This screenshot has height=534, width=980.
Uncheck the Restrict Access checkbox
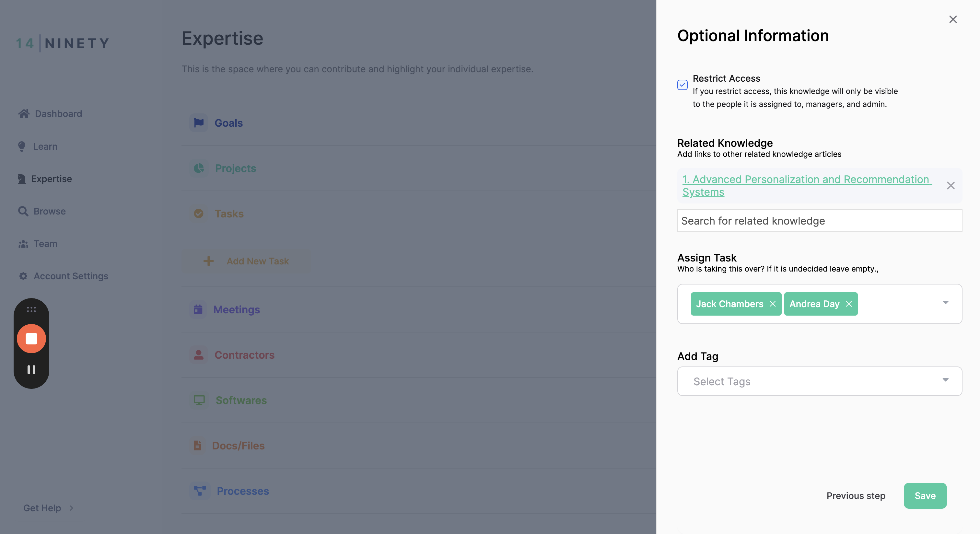[x=682, y=85]
